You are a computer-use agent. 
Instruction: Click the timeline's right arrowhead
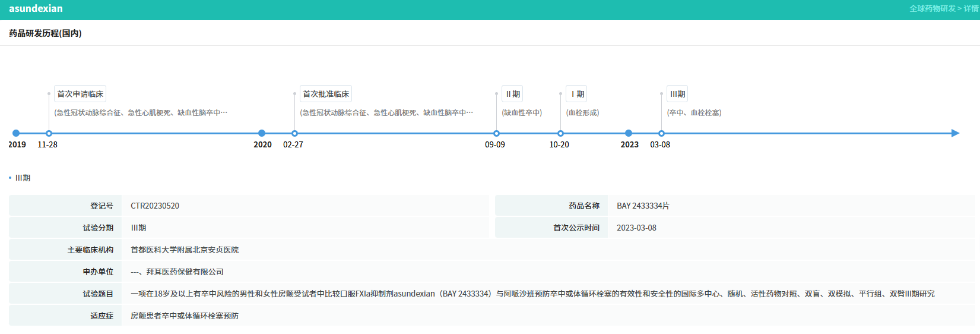[955, 134]
